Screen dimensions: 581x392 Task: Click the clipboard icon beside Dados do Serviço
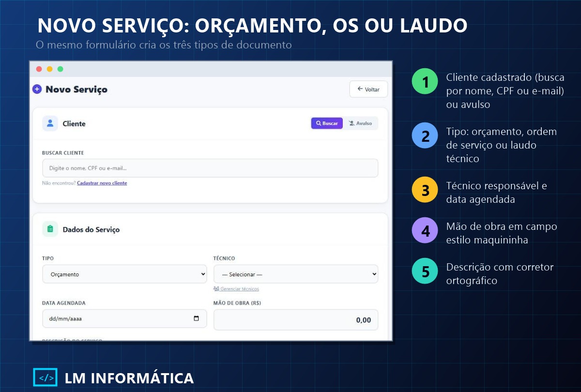point(50,229)
